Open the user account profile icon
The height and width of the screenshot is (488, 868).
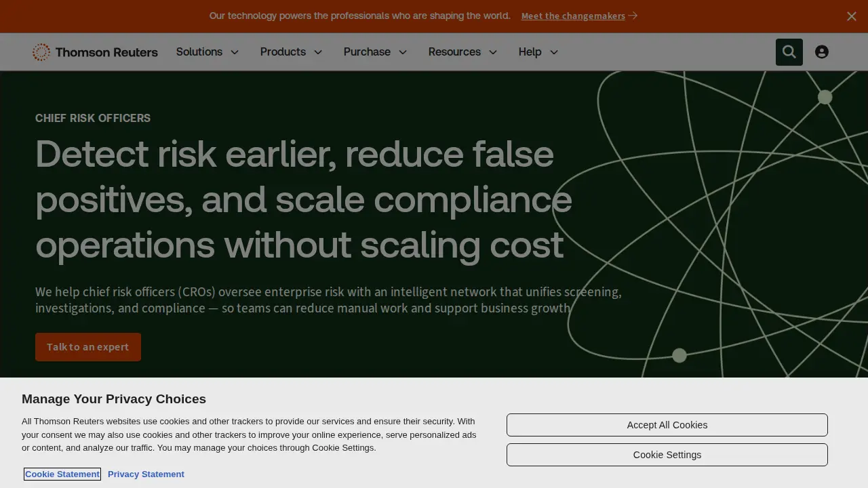(821, 52)
